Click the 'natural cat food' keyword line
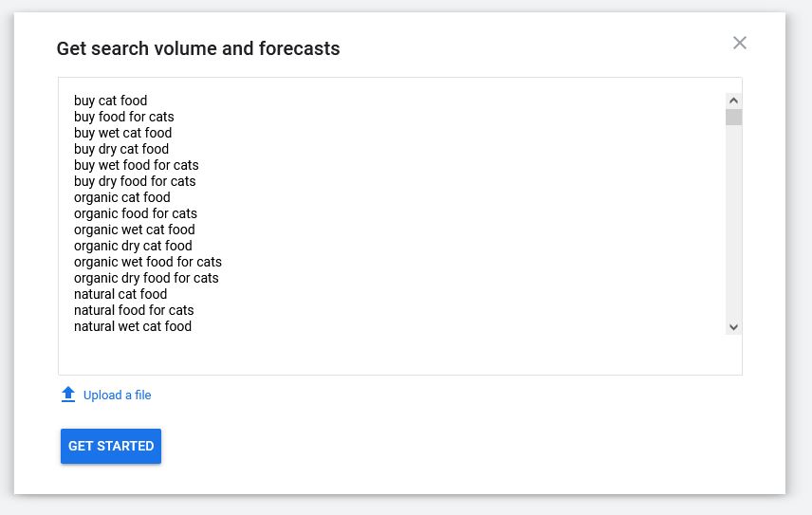 point(120,294)
